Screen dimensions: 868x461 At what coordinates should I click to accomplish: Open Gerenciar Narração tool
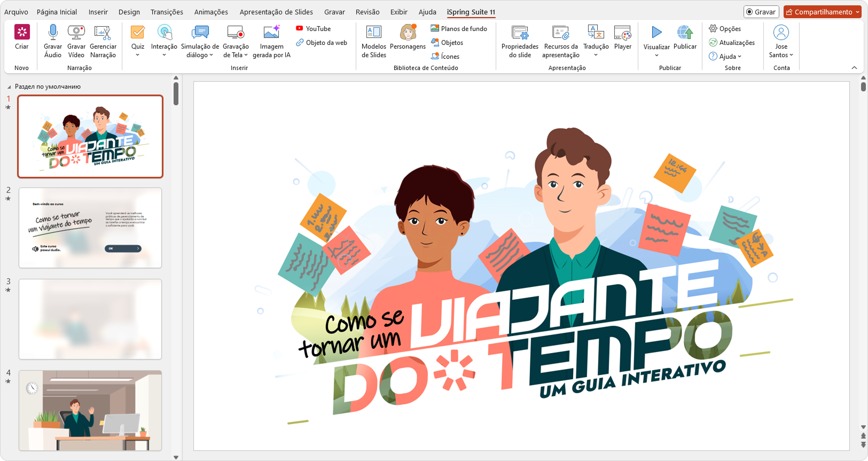coord(103,33)
